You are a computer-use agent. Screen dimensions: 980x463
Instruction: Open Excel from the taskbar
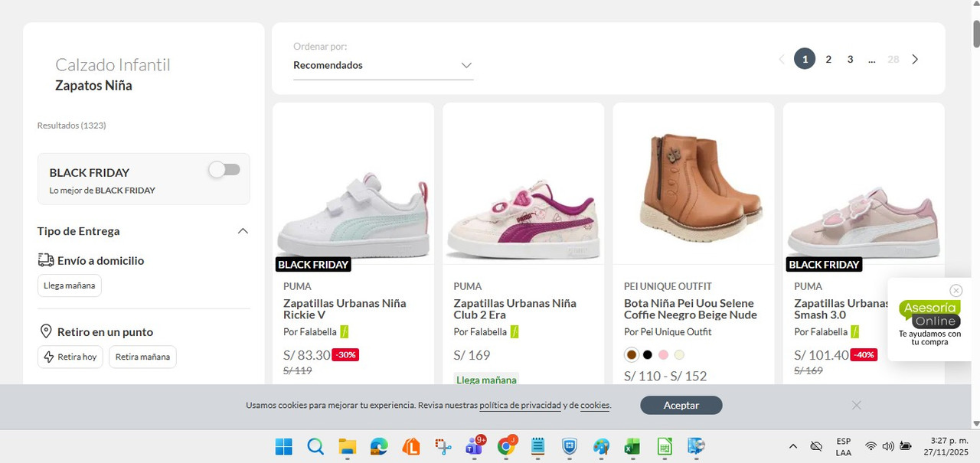[632, 446]
